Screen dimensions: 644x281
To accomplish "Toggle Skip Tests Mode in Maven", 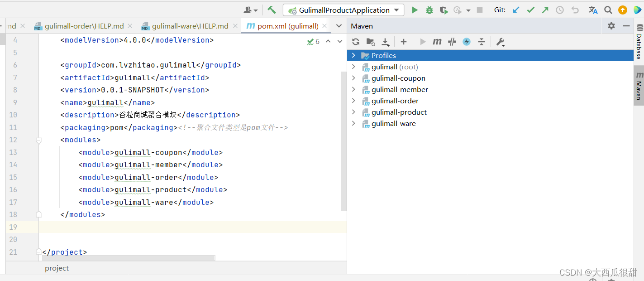I will [x=467, y=42].
